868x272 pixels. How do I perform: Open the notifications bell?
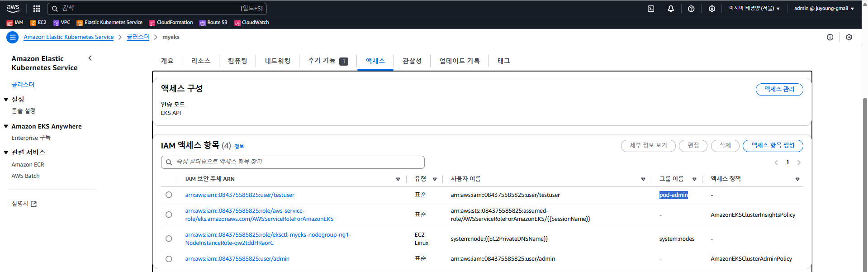point(671,9)
